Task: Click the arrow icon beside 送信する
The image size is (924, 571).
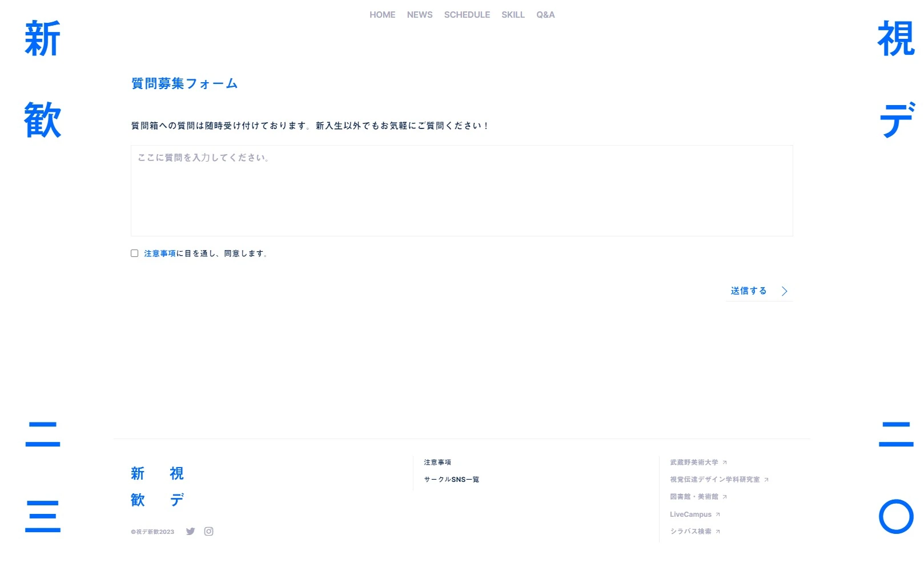Action: point(784,291)
